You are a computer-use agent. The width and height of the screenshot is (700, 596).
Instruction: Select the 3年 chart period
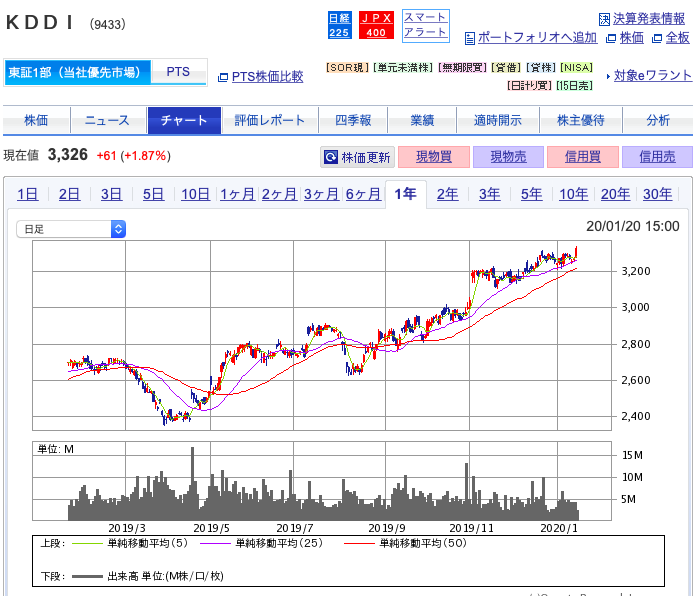point(489,195)
